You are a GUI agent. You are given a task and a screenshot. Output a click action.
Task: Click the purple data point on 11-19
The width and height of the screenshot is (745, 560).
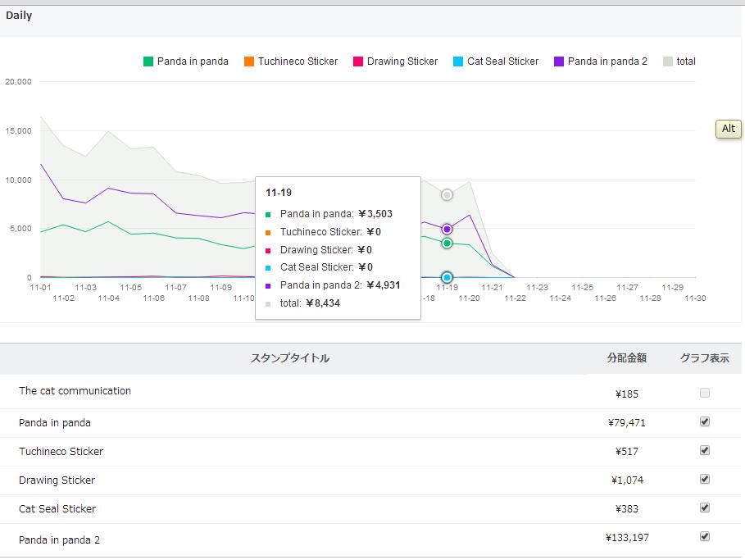[447, 230]
